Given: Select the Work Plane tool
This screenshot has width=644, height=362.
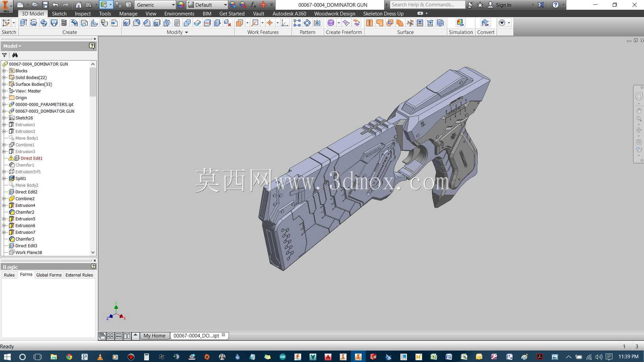Looking at the screenshot, I should [240, 23].
